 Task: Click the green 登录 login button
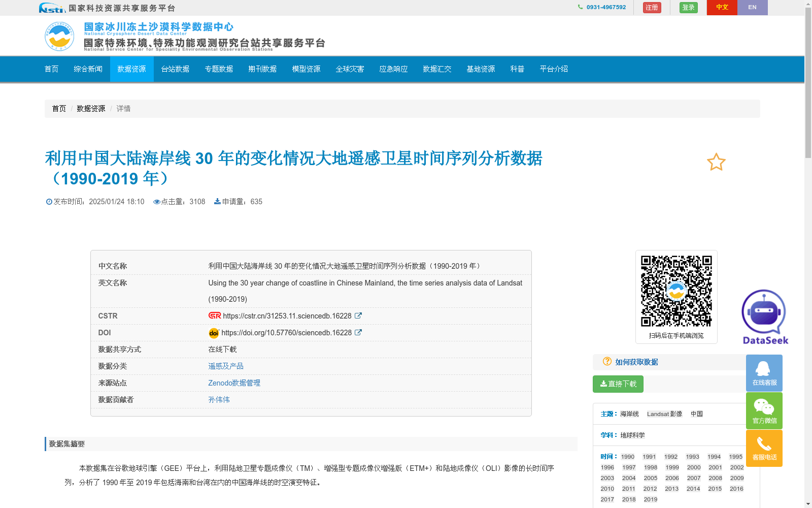click(x=689, y=8)
